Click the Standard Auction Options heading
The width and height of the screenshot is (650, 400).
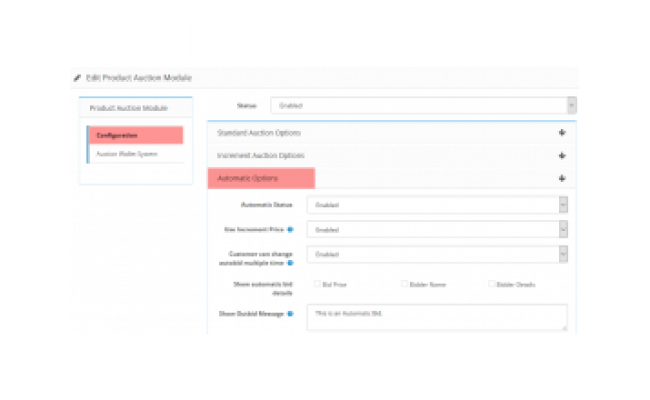259,133
